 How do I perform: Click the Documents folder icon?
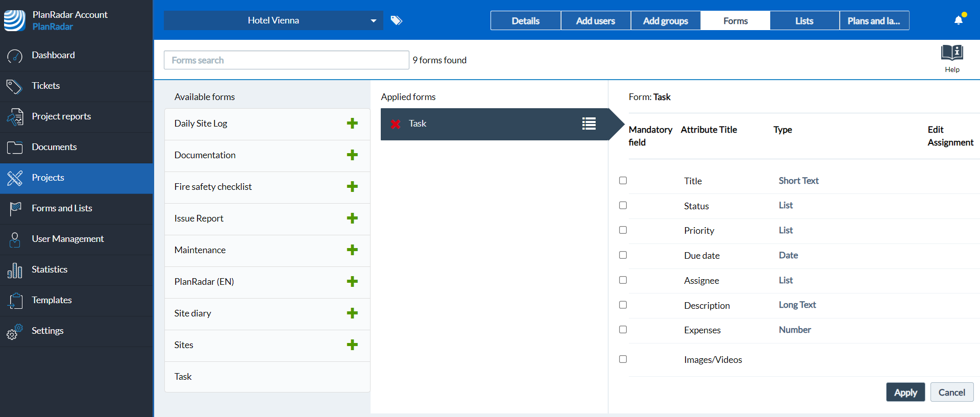point(15,148)
